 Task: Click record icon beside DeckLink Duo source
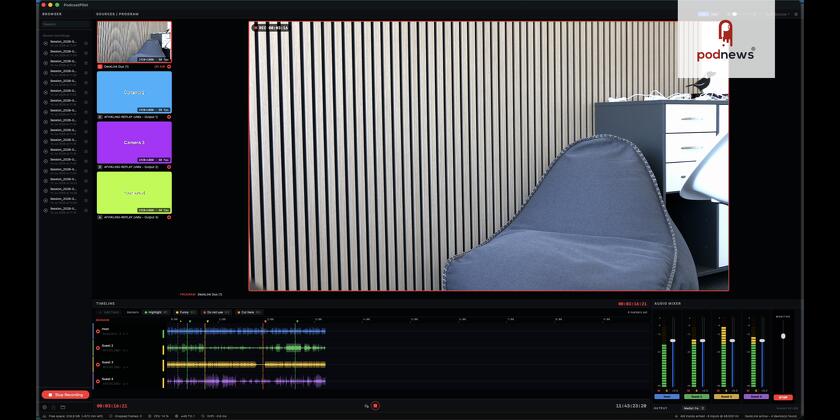pos(169,66)
